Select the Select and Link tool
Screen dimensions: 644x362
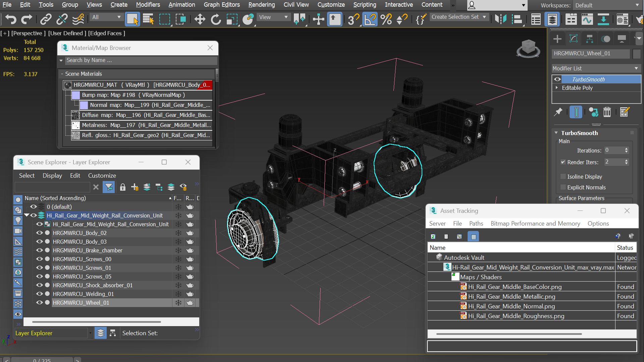point(46,19)
